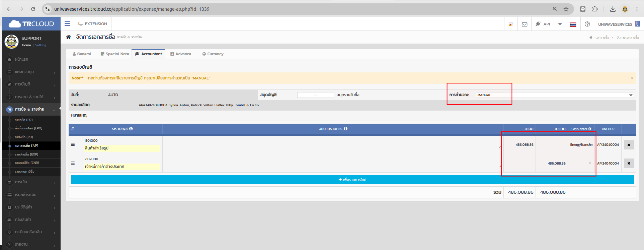Open the browser zoom magnifier icon
Viewport: 644px width, 250px height.
[555, 9]
